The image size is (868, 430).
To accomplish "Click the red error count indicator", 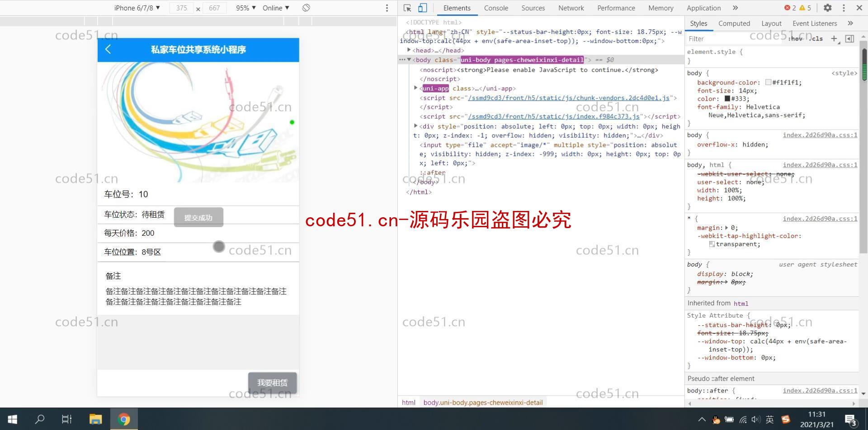I will tap(790, 8).
